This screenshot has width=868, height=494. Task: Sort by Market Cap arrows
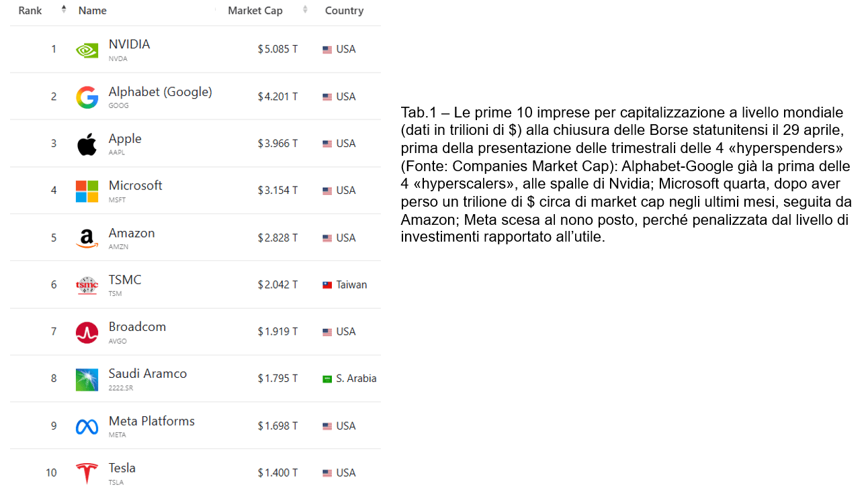click(305, 9)
